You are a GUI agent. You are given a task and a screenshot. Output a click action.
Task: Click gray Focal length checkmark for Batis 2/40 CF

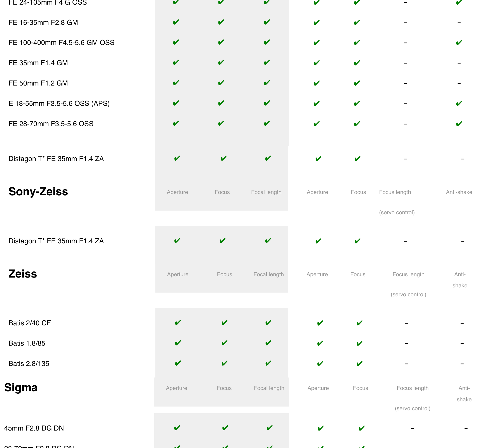pos(268,323)
